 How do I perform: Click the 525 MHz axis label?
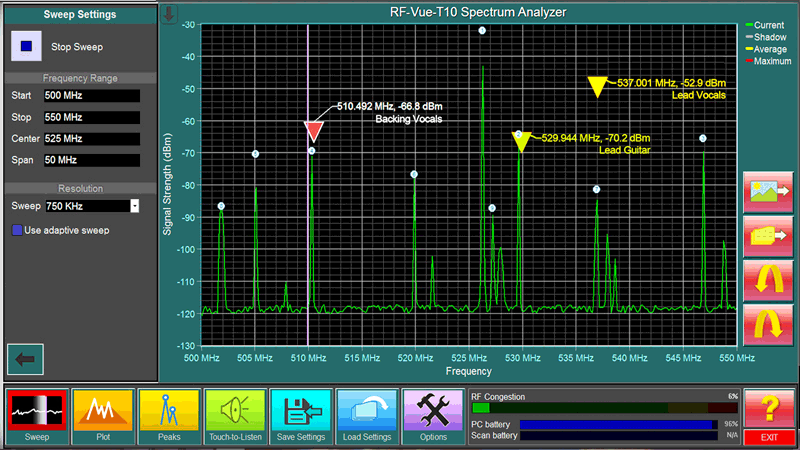click(469, 358)
